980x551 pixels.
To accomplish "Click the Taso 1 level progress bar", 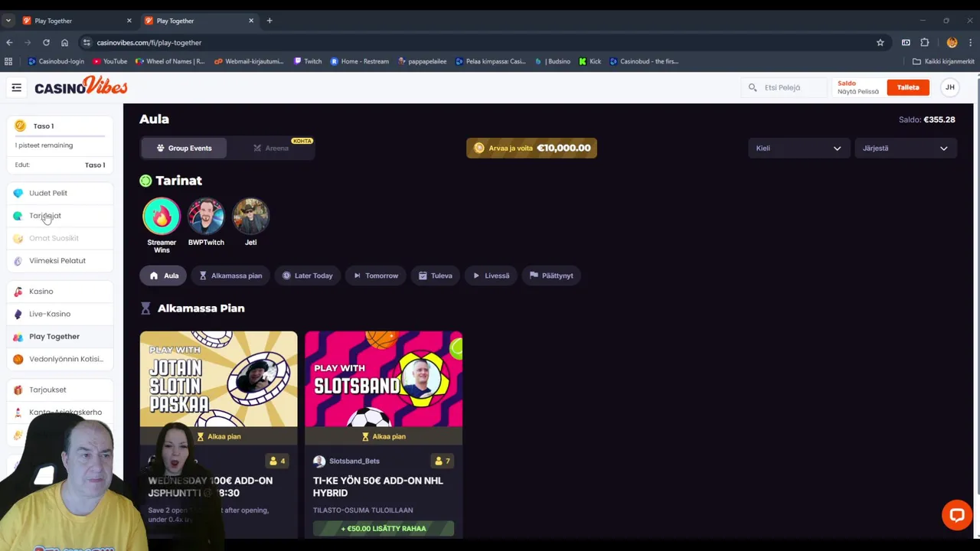I will [60, 136].
